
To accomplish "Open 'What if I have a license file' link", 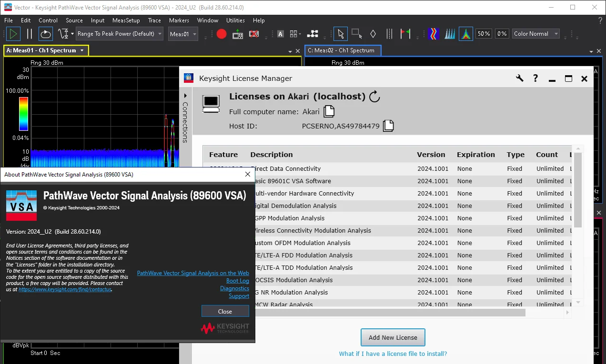I will click(393, 354).
